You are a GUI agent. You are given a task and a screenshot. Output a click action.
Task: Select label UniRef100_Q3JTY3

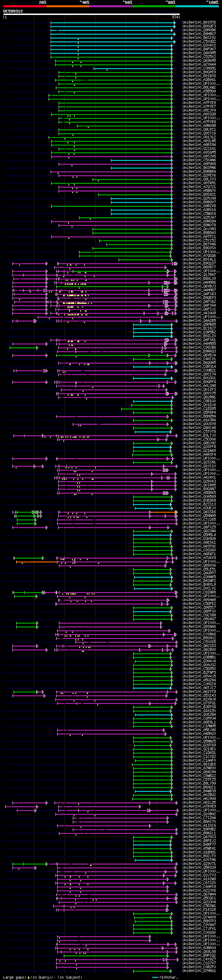point(199,875)
